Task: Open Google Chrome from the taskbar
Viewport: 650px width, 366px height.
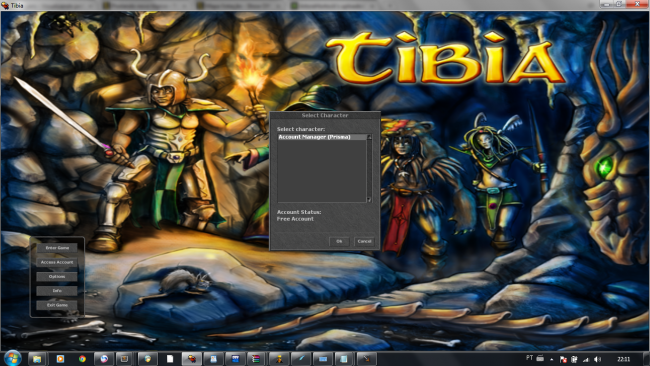Action: point(82,359)
